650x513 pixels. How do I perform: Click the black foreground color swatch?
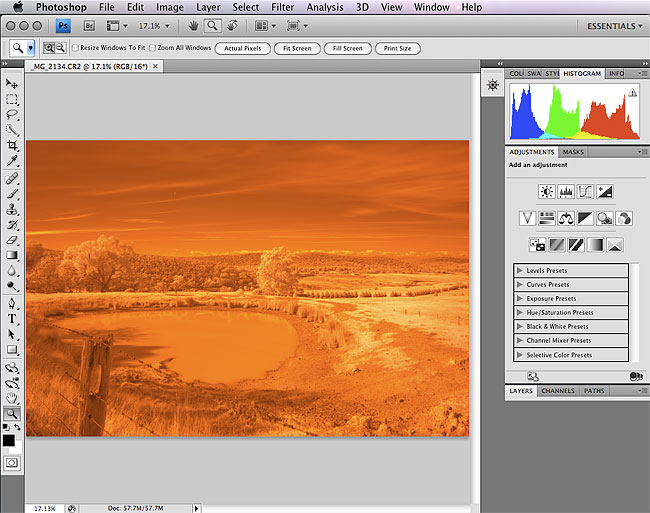pyautogui.click(x=9, y=440)
